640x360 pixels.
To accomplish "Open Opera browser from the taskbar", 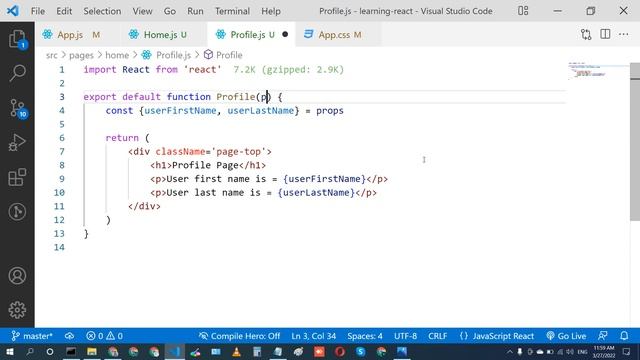I will (x=340, y=351).
